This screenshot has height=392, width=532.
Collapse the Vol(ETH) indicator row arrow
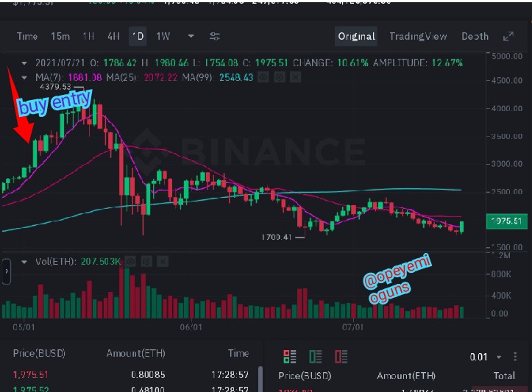[x=24, y=262]
